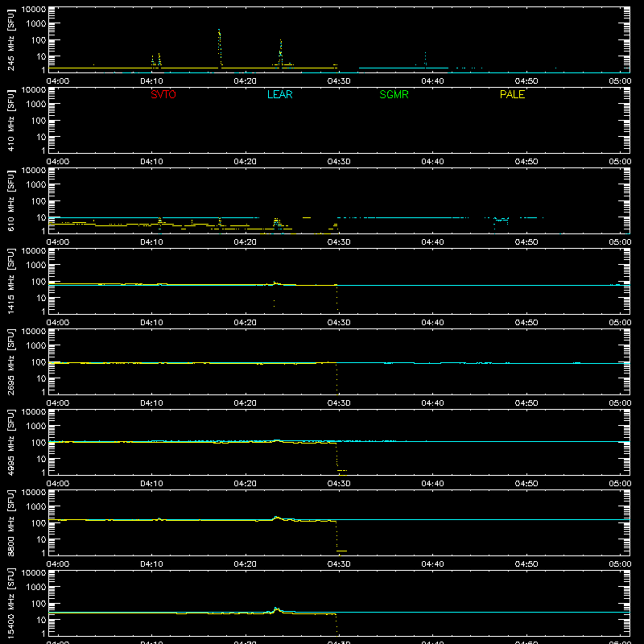Click the tallest 245 MHz burst near 04:17
Viewport: 644px width, 644px height.
[x=220, y=47]
